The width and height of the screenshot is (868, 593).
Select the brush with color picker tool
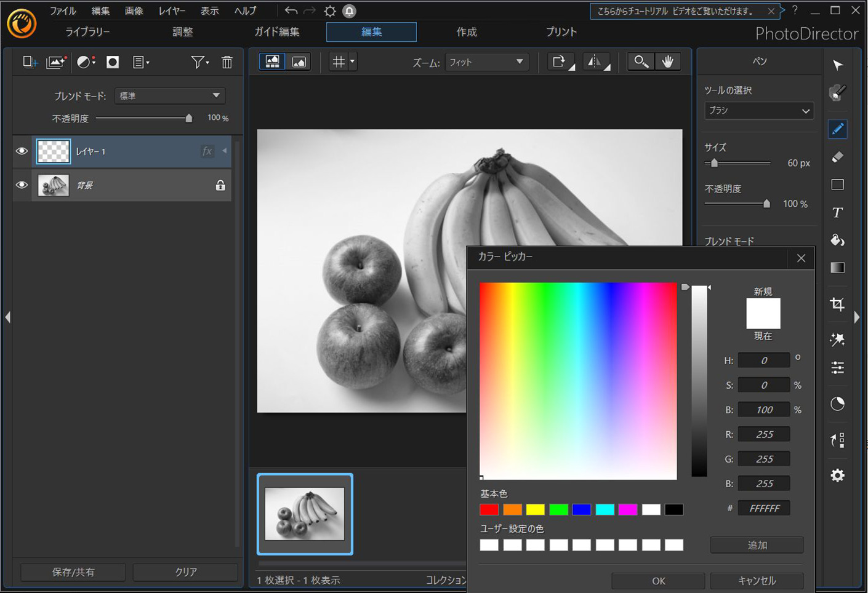838,93
